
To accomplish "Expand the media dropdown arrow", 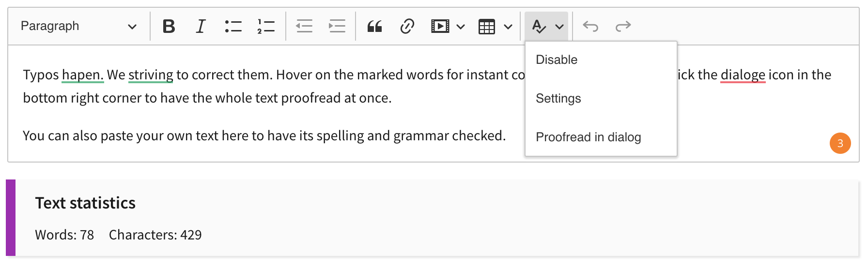I will pos(461,27).
